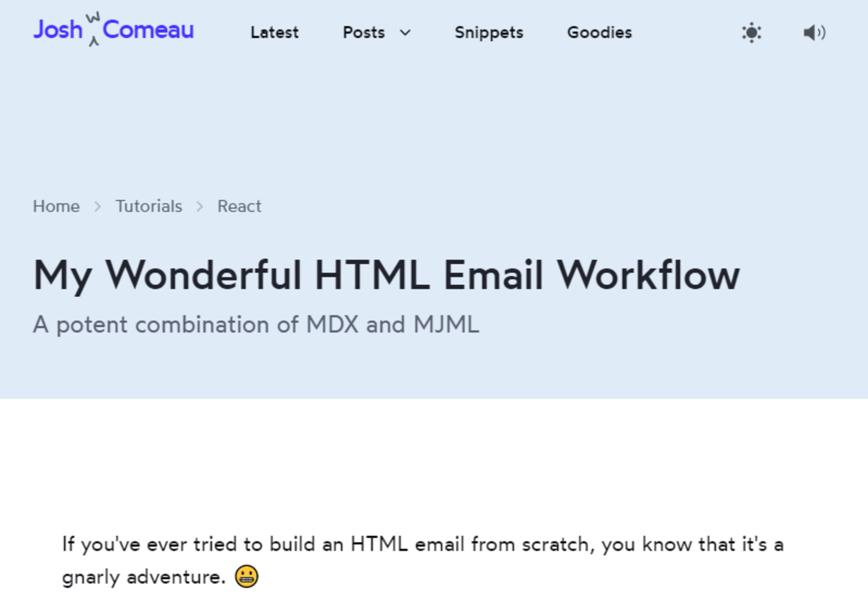Toggle dark mode with the sun icon

(751, 33)
